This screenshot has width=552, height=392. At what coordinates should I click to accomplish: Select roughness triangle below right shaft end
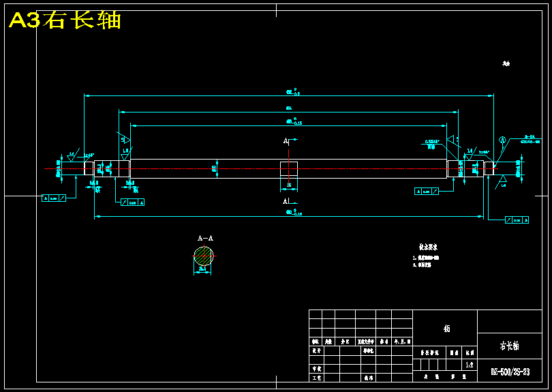(x=502, y=182)
